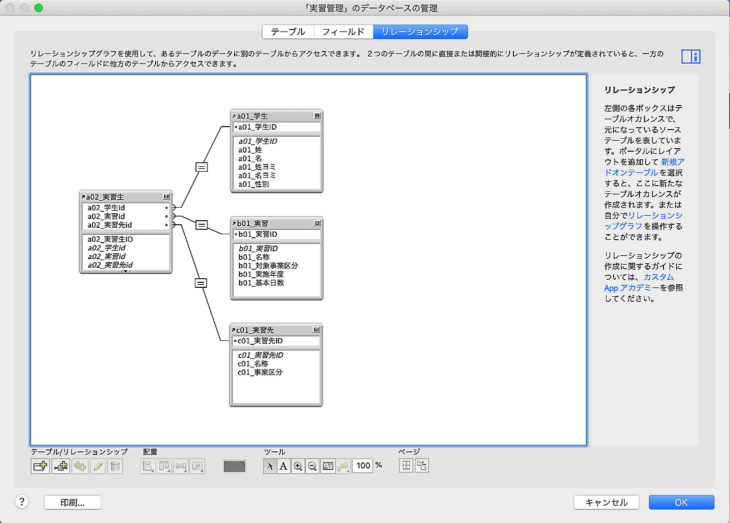The image size is (730, 523).
Task: Switch to the テーブル tab
Action: tap(288, 32)
